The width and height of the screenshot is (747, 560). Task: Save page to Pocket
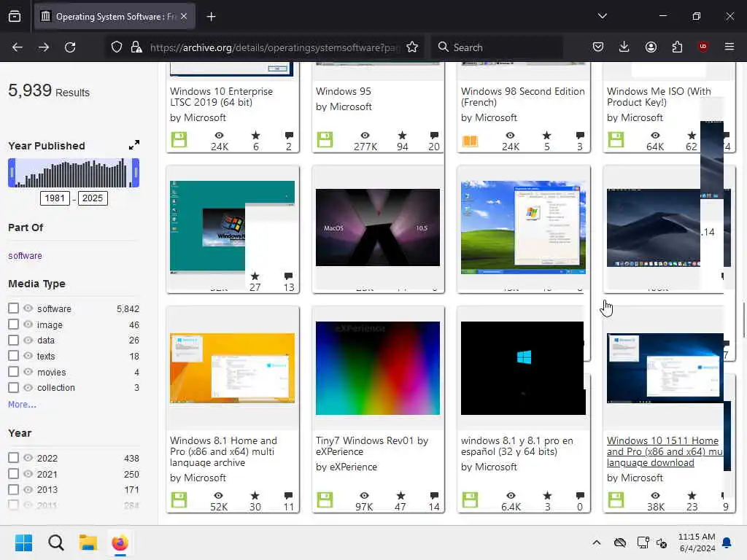(x=598, y=47)
